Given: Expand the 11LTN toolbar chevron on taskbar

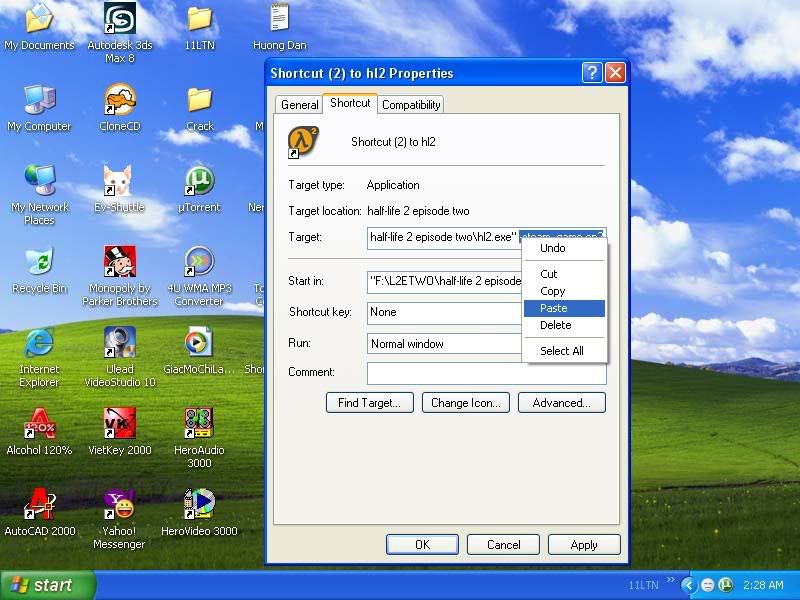Looking at the screenshot, I should coord(670,580).
